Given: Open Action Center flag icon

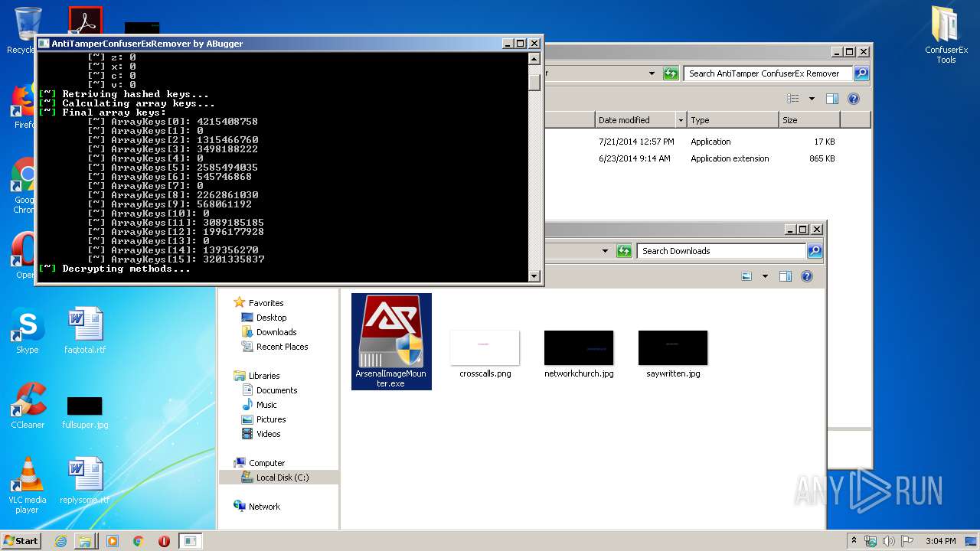Looking at the screenshot, I should [907, 540].
